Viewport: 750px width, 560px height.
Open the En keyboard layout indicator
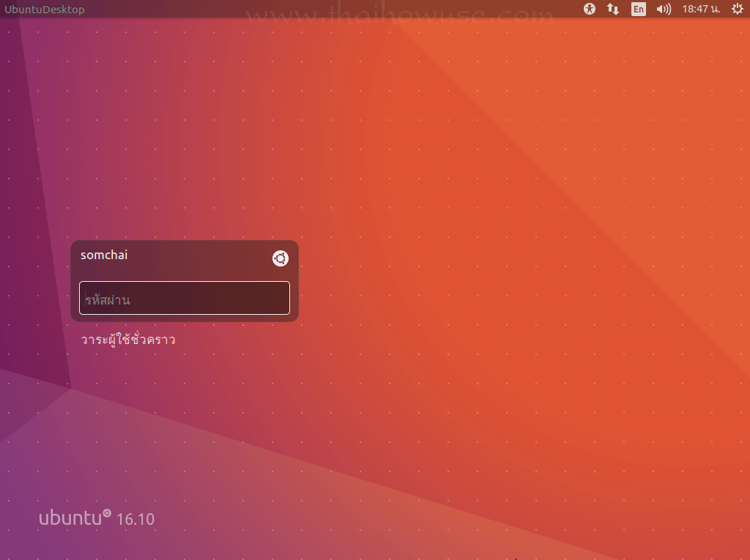[638, 9]
